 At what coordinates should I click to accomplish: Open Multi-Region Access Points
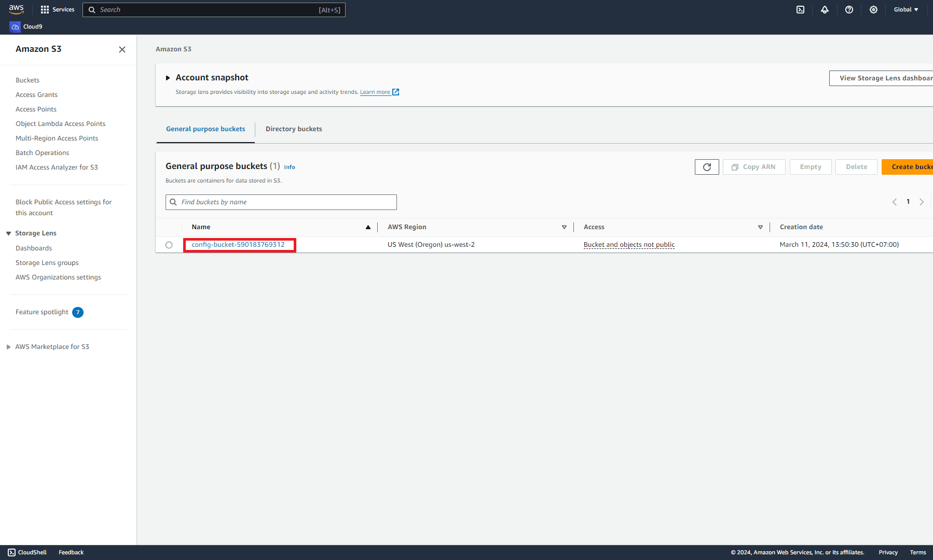pos(57,138)
